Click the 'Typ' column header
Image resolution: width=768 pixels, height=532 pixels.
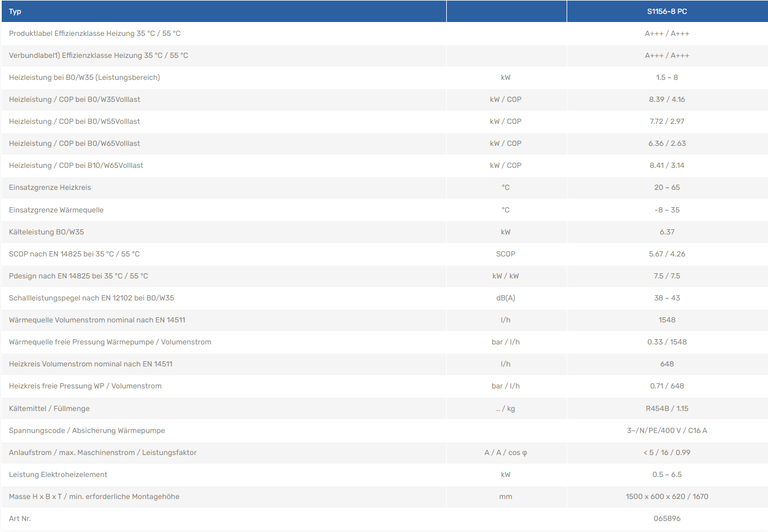click(x=15, y=12)
